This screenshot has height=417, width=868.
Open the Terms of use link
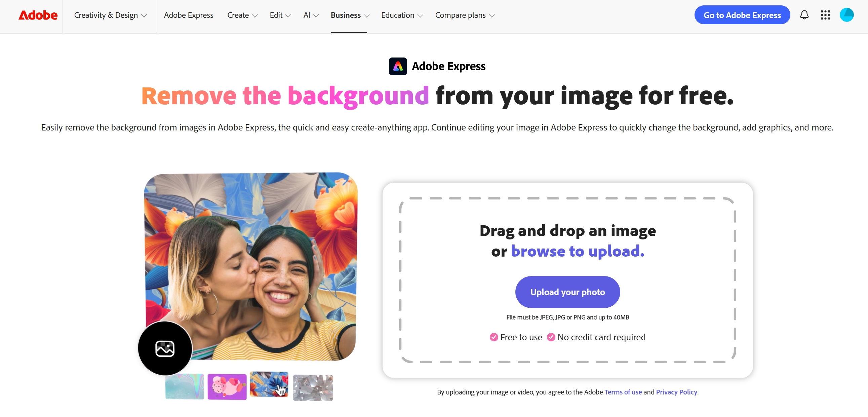click(x=623, y=392)
